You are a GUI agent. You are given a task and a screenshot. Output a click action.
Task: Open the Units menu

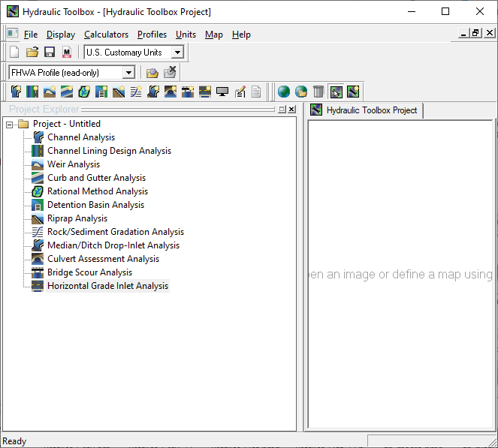[186, 35]
